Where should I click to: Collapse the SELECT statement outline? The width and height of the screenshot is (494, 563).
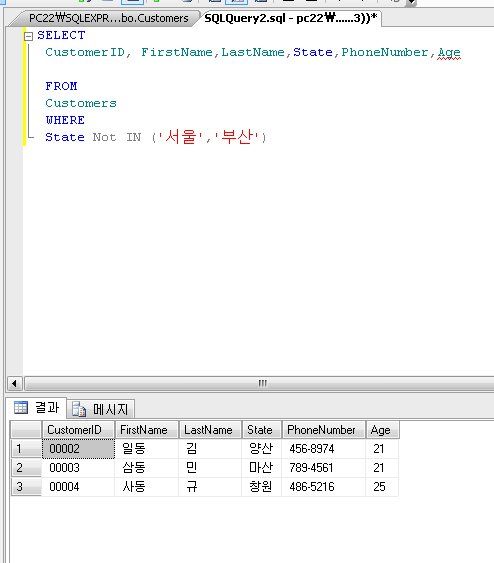(x=28, y=36)
